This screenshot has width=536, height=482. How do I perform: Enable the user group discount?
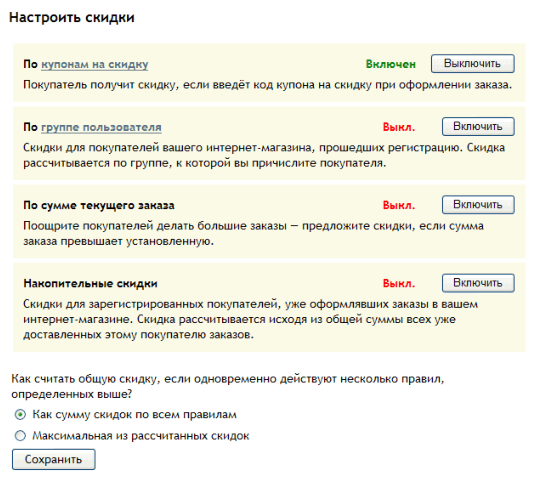coord(478,126)
